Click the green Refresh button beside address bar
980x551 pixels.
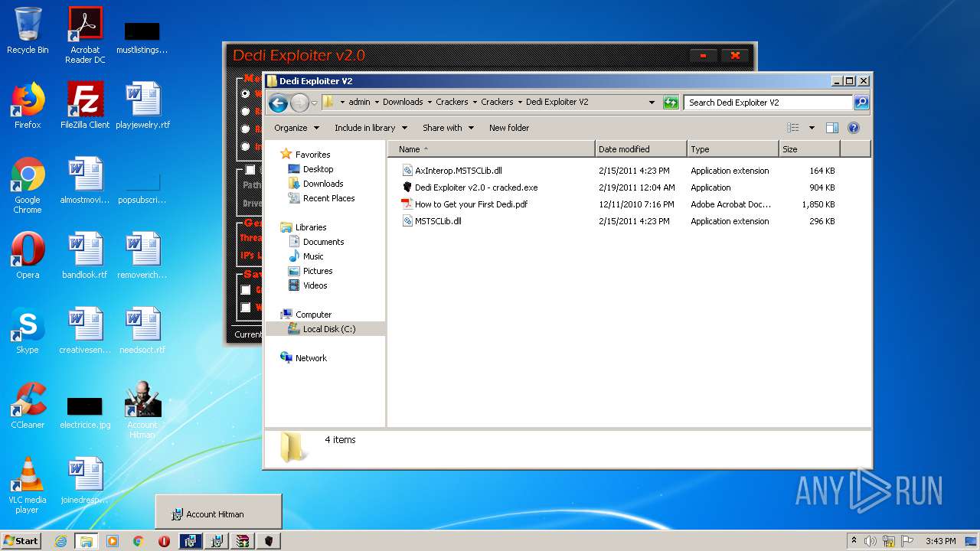click(x=671, y=102)
